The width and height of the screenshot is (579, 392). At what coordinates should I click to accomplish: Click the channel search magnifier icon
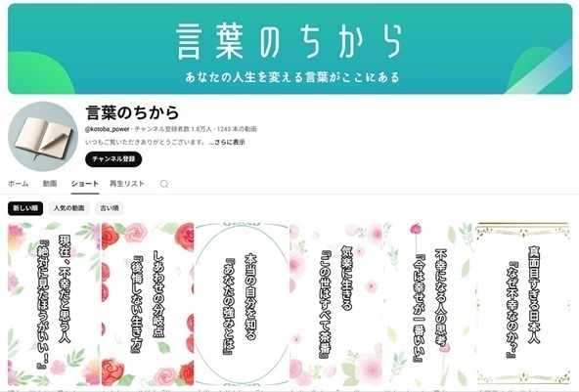click(x=164, y=184)
